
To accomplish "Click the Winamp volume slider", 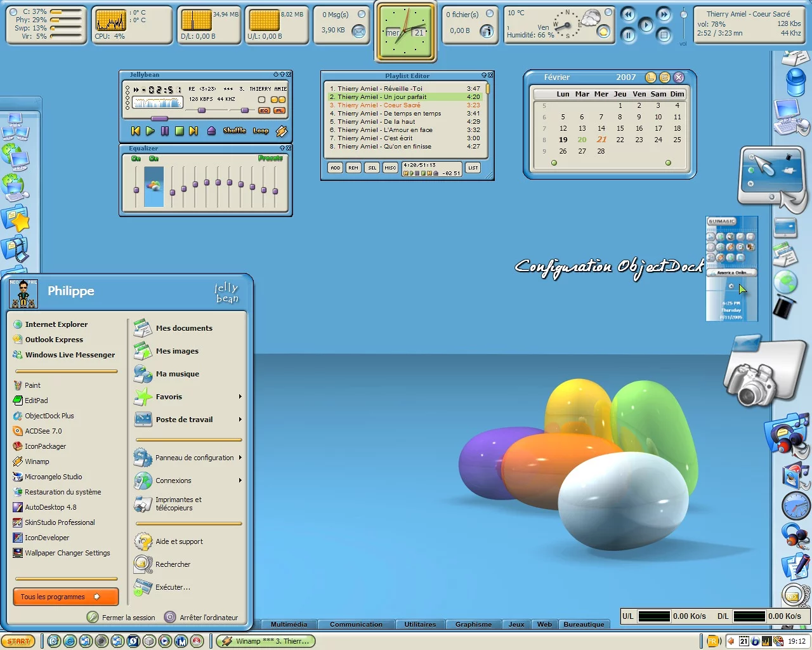I will (202, 110).
